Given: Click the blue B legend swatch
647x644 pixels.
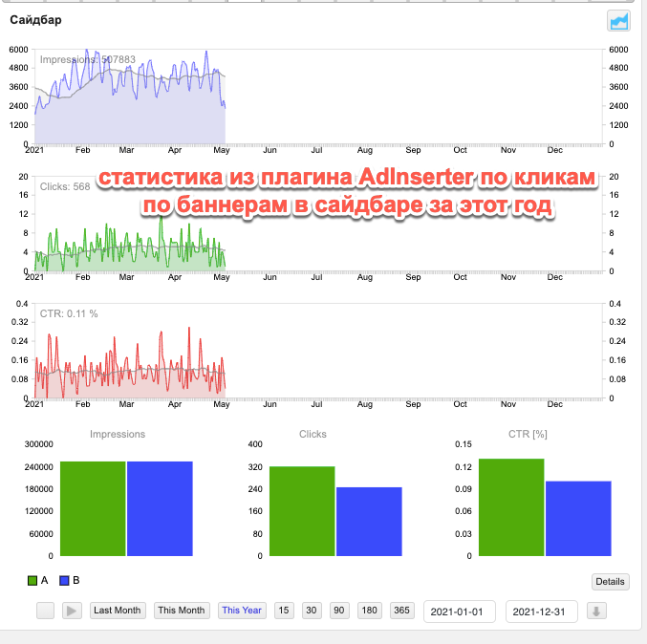Looking at the screenshot, I should pos(64,581).
